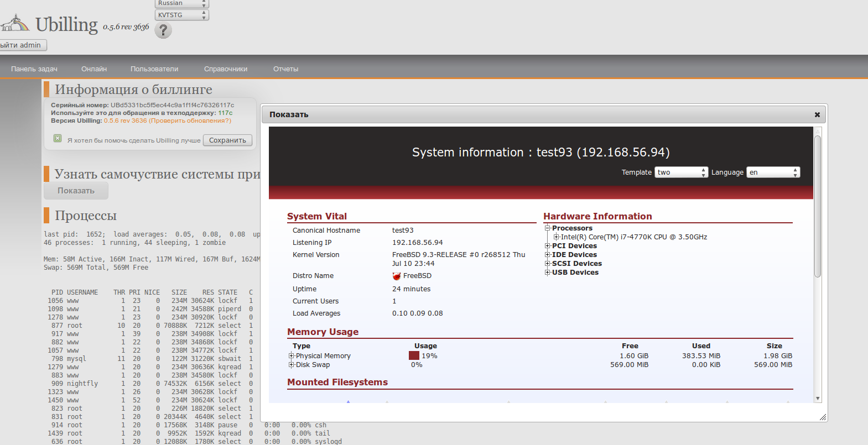The image size is (868, 445).
Task: Click the Physical Memory usage bar
Action: click(x=414, y=356)
